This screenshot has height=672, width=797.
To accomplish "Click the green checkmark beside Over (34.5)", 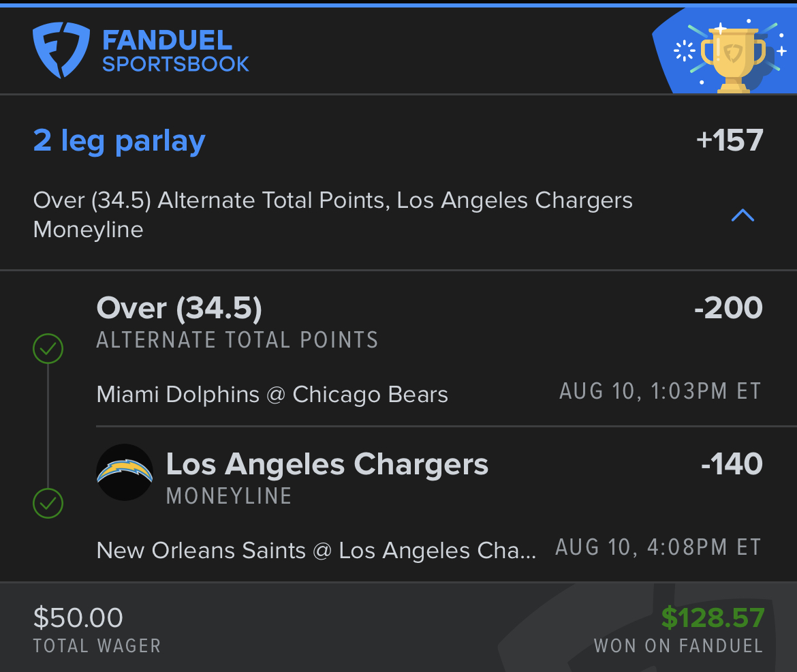I will click(48, 350).
